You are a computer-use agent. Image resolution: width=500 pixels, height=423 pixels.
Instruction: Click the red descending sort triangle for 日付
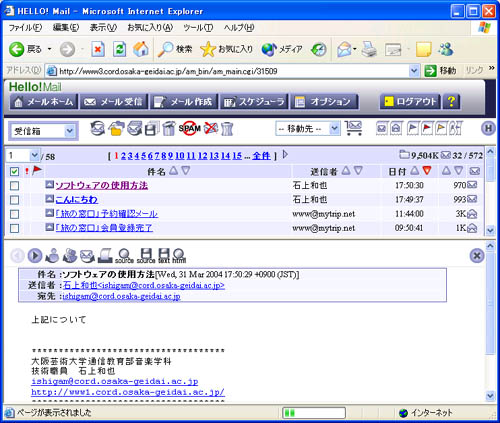[427, 171]
